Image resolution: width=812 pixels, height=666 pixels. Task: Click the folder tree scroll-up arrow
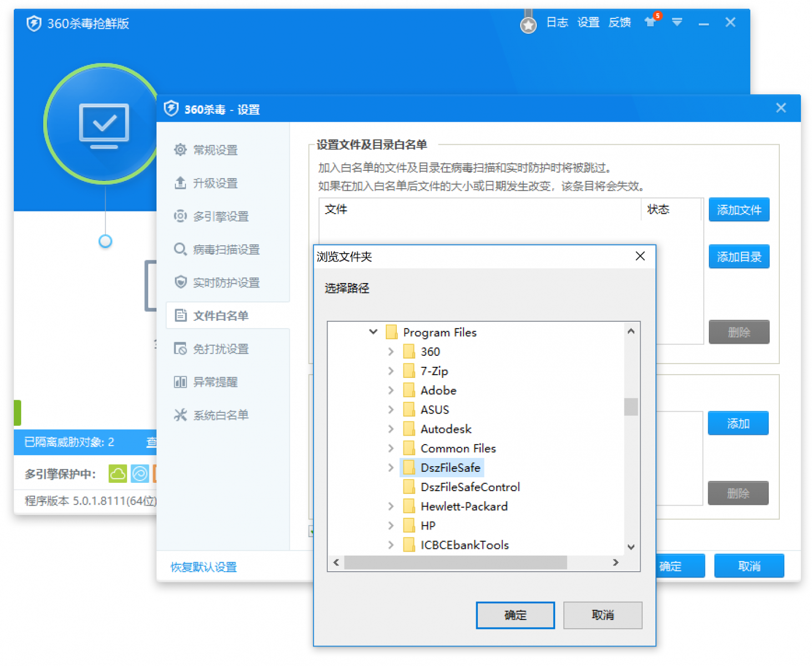coord(631,331)
